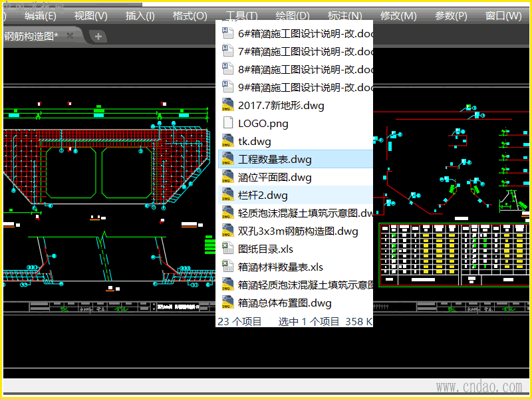Click the Excel icon of 箱涵材料数量表.xls

point(227,267)
